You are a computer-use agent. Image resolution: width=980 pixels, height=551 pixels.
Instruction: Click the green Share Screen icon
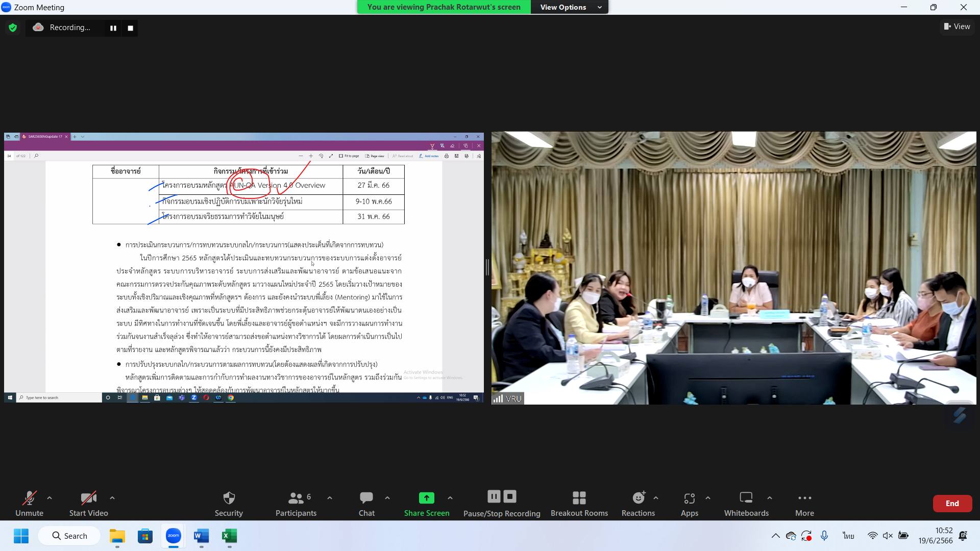(x=426, y=498)
